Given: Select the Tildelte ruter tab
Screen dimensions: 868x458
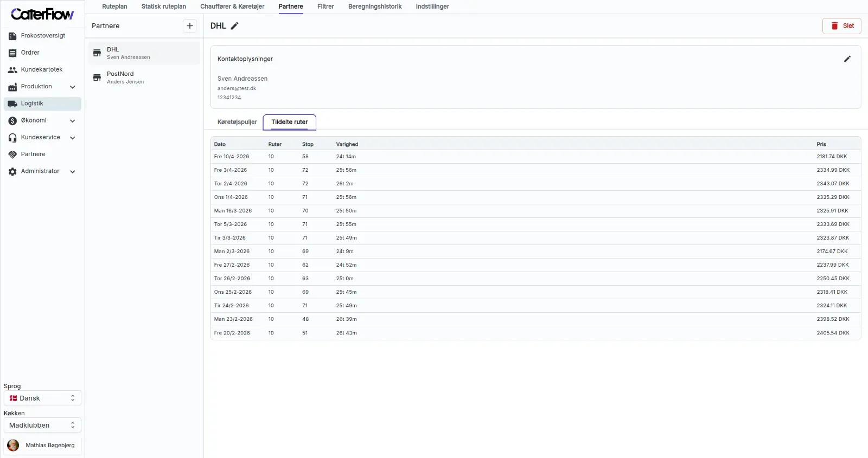Looking at the screenshot, I should pyautogui.click(x=290, y=122).
